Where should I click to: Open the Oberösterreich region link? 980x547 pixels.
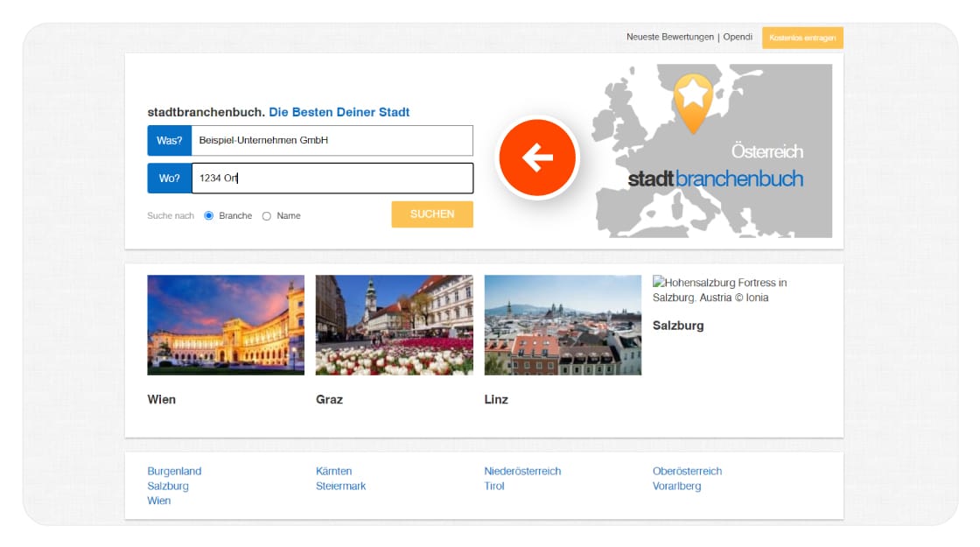(688, 472)
